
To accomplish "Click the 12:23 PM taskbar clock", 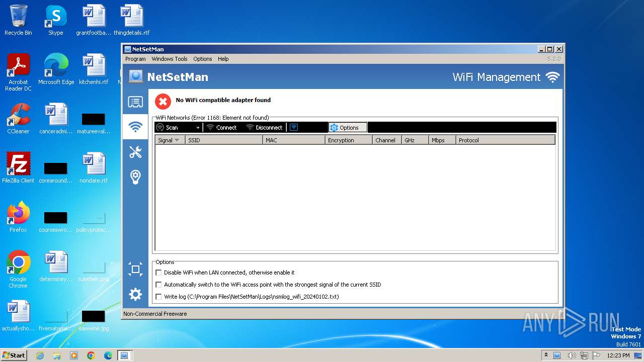I will click(618, 355).
